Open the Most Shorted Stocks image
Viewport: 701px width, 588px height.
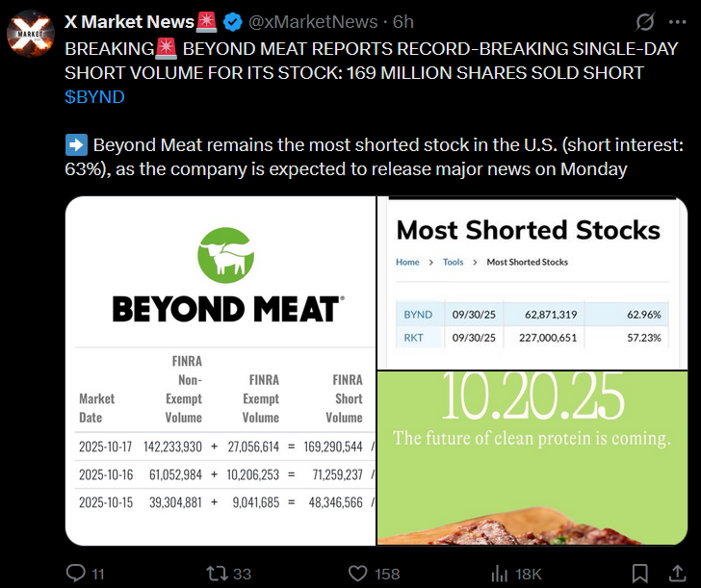tap(532, 281)
